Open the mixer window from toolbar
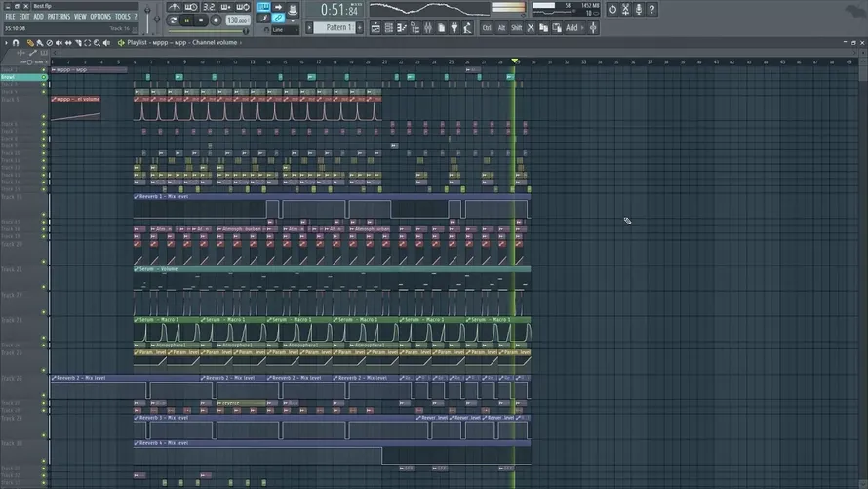The width and height of the screenshot is (868, 489). [428, 27]
